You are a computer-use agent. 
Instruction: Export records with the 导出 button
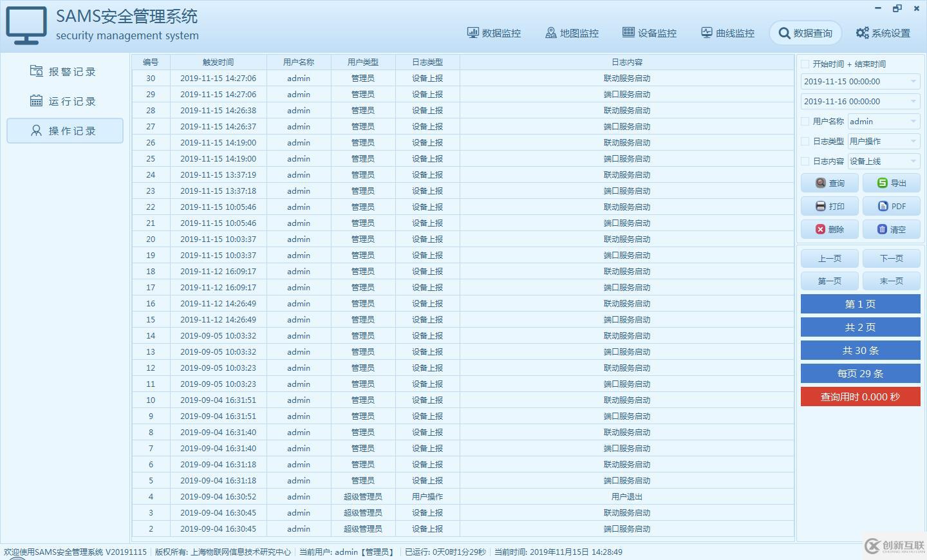coord(892,183)
